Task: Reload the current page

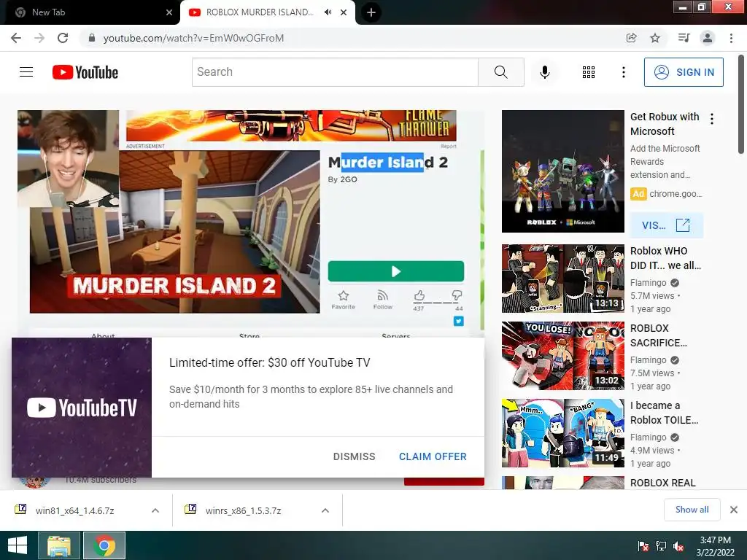Action: 63,38
